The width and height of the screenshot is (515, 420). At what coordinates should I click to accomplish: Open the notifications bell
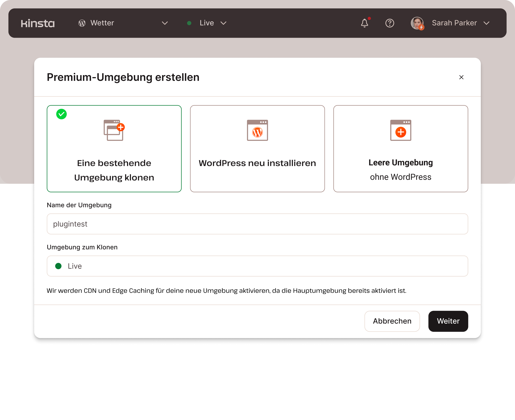pyautogui.click(x=364, y=23)
